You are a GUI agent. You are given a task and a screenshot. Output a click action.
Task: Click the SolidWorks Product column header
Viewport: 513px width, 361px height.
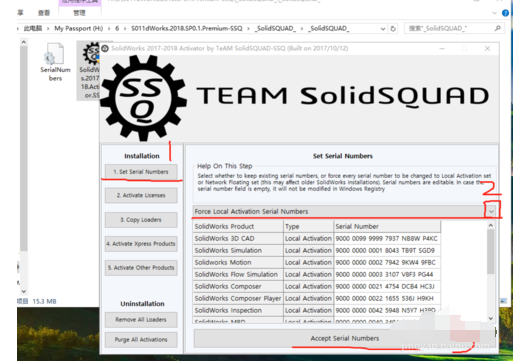point(238,227)
